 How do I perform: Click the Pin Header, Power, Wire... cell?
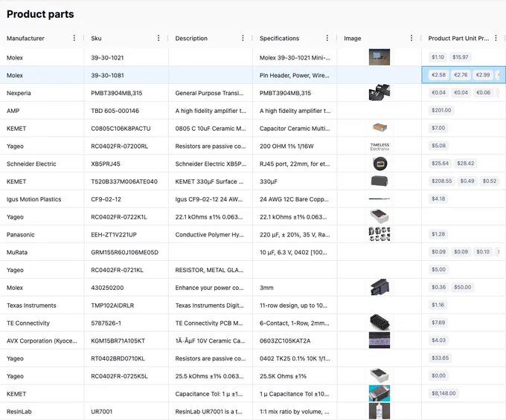tap(295, 75)
